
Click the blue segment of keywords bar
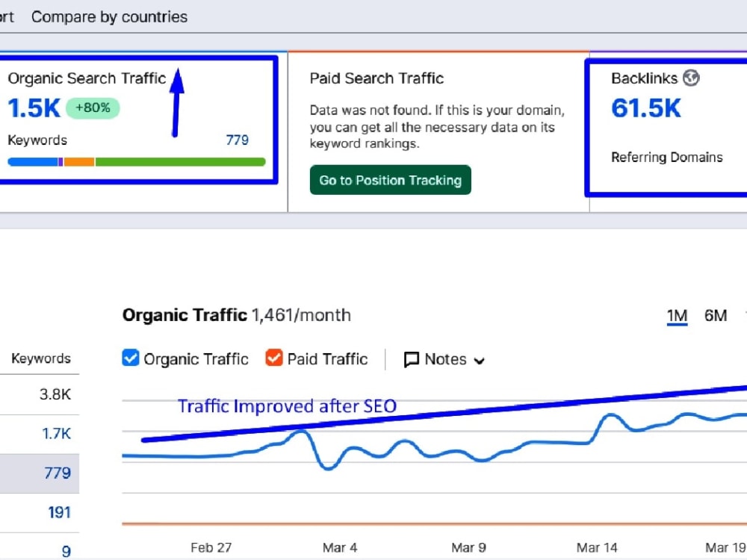[x=33, y=162]
